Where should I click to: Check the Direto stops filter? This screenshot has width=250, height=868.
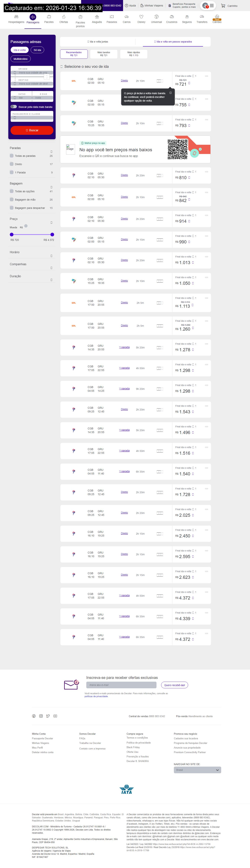(x=12, y=164)
